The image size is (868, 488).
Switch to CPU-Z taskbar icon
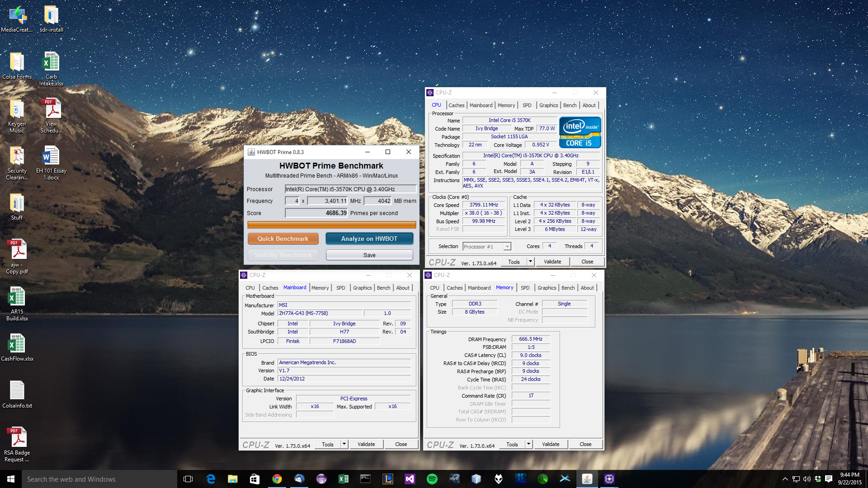coord(609,479)
